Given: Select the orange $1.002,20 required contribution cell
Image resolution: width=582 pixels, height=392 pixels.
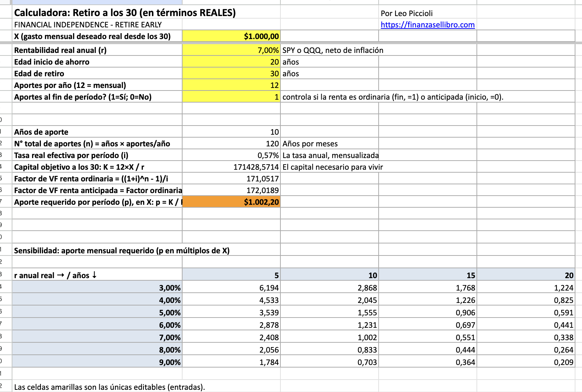Looking at the screenshot, I should [231, 202].
